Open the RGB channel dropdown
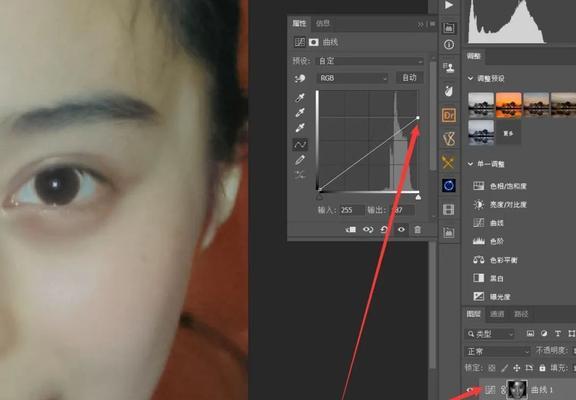Image resolution: width=576 pixels, height=400 pixels. [x=352, y=78]
